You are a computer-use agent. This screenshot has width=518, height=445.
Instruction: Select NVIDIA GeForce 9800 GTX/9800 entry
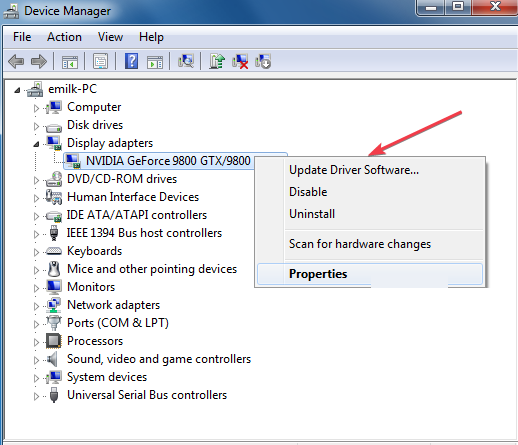tap(168, 161)
